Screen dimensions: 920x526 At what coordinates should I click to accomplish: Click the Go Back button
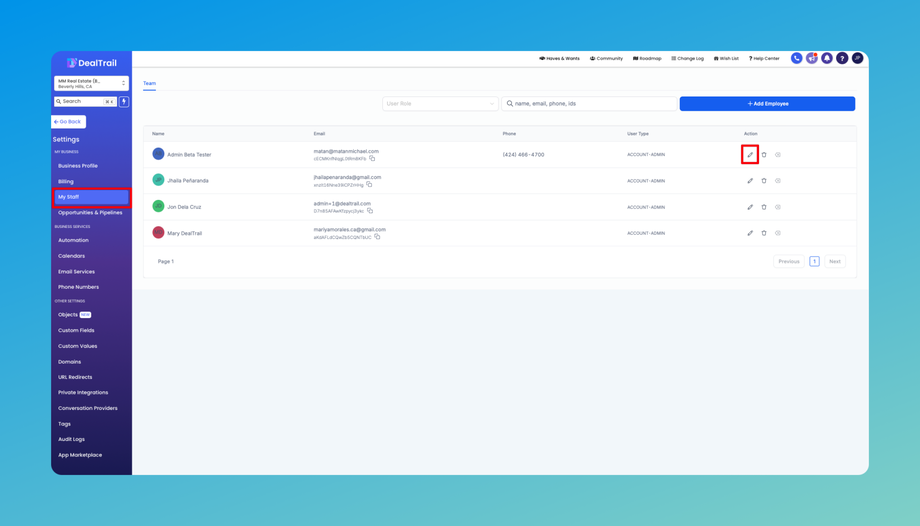[x=68, y=122]
